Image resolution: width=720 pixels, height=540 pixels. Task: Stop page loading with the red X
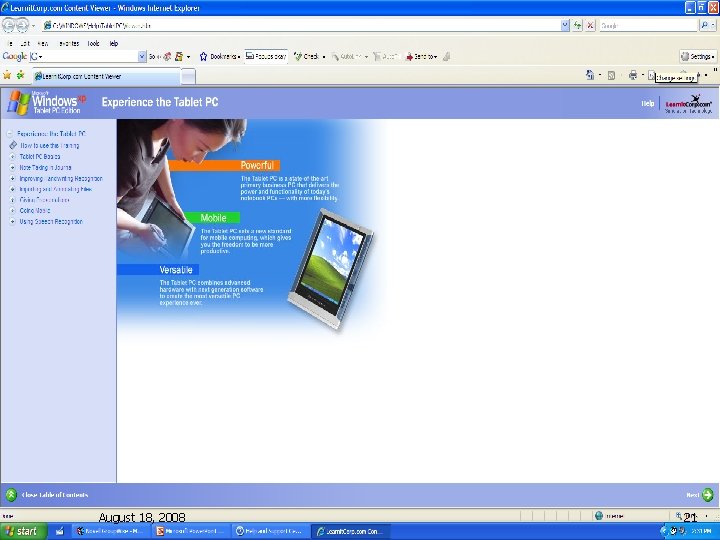coord(591,26)
